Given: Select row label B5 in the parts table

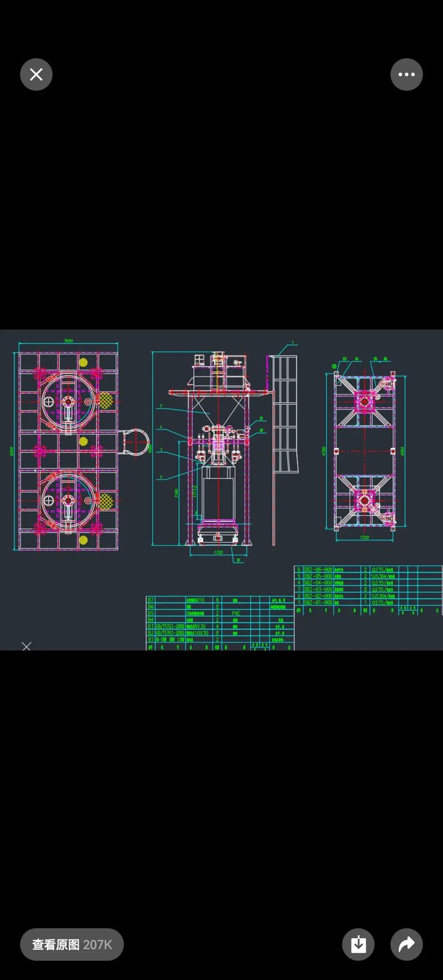Looking at the screenshot, I should pyautogui.click(x=151, y=613).
